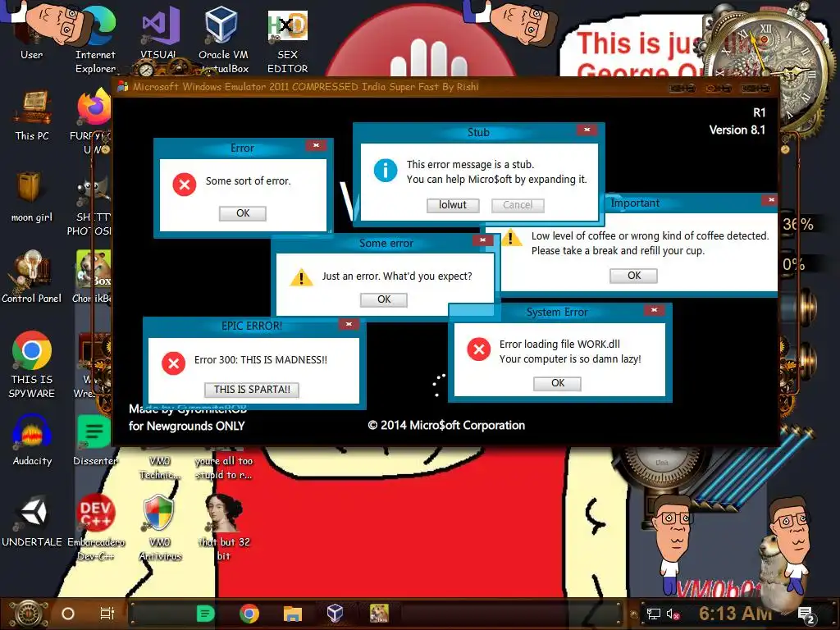Click 'for Newgrounds ONLY' text
The image size is (840, 630).
186,426
